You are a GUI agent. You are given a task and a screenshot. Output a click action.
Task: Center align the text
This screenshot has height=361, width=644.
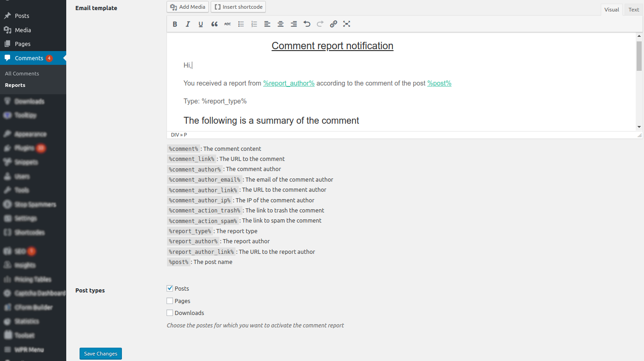tap(281, 24)
